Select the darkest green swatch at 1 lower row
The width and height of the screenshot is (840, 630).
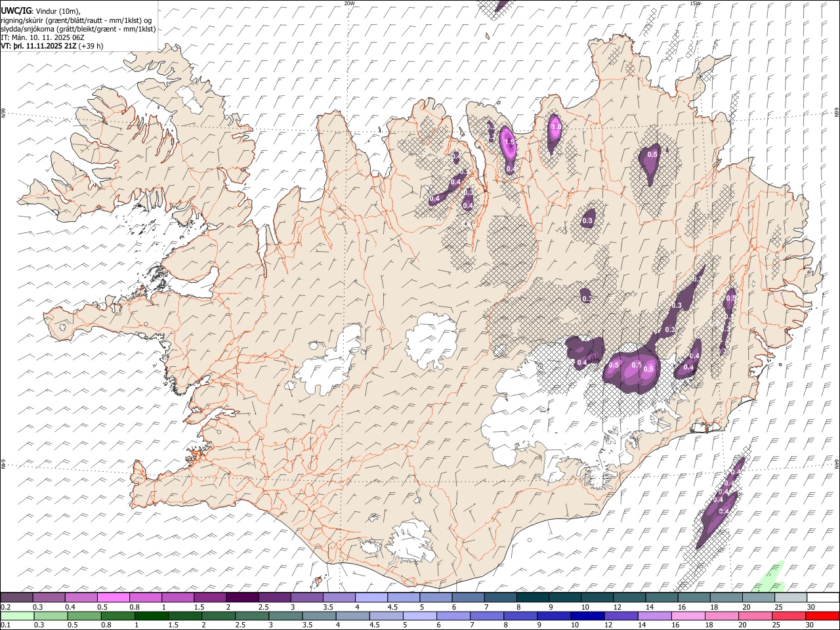coord(152,616)
